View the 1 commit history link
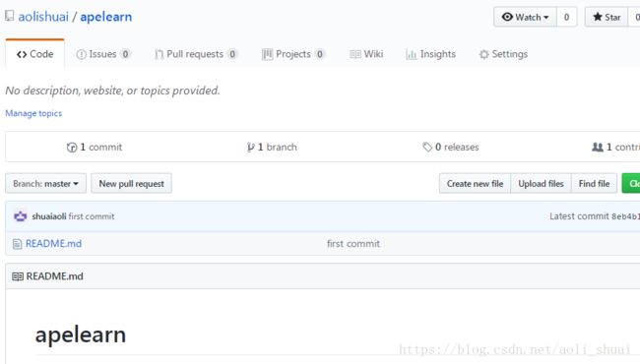640x364 pixels. coord(95,147)
